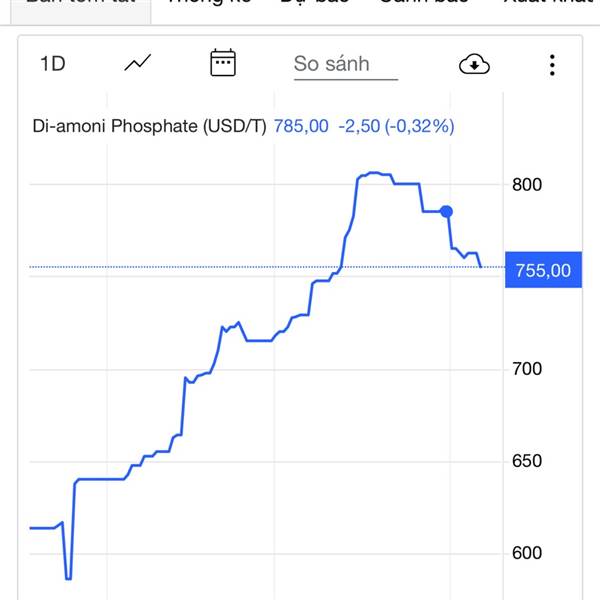Switch to the highlighted Bản tóm tắt tab
This screenshot has height=600, width=600.
point(81,6)
